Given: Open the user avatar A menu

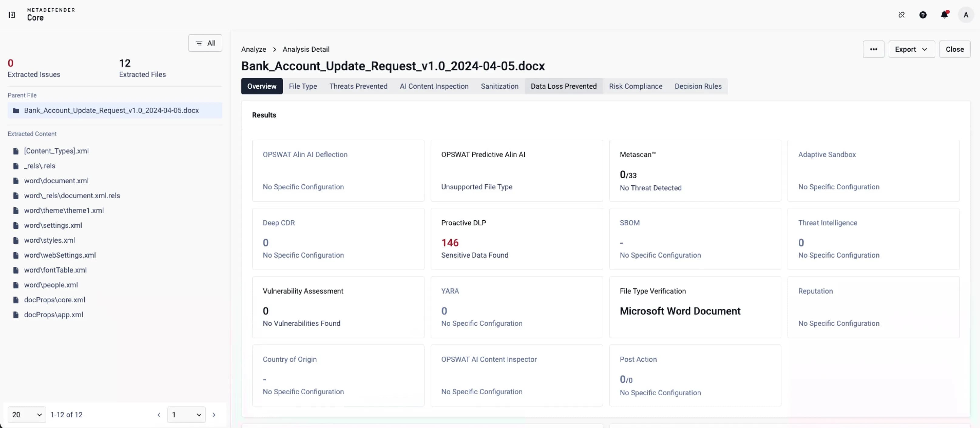Looking at the screenshot, I should coord(965,15).
